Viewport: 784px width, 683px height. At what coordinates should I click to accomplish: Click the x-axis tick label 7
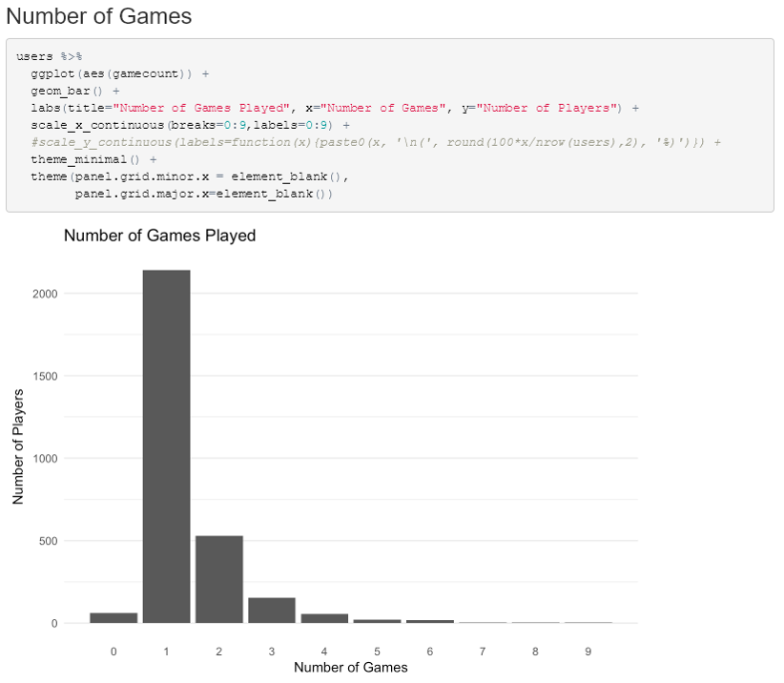point(483,652)
